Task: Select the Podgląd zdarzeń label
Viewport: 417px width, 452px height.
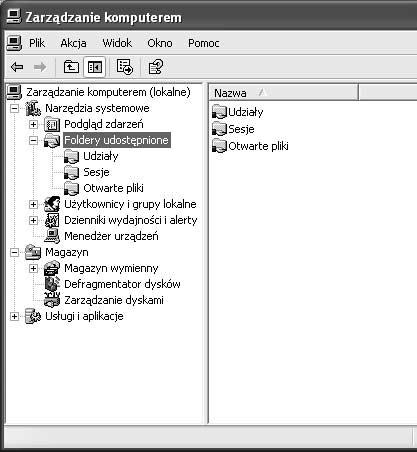Action: click(x=104, y=124)
